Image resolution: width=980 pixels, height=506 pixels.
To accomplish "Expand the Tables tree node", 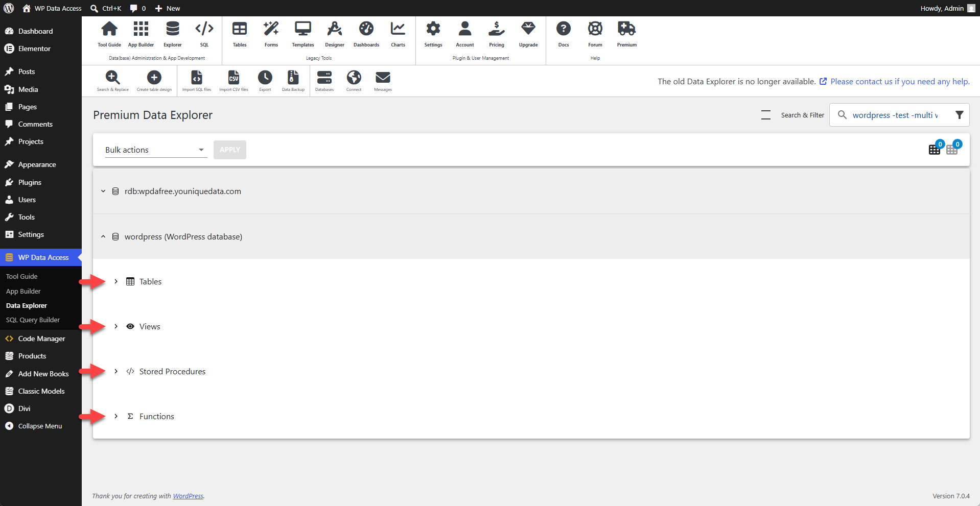I will [x=116, y=281].
